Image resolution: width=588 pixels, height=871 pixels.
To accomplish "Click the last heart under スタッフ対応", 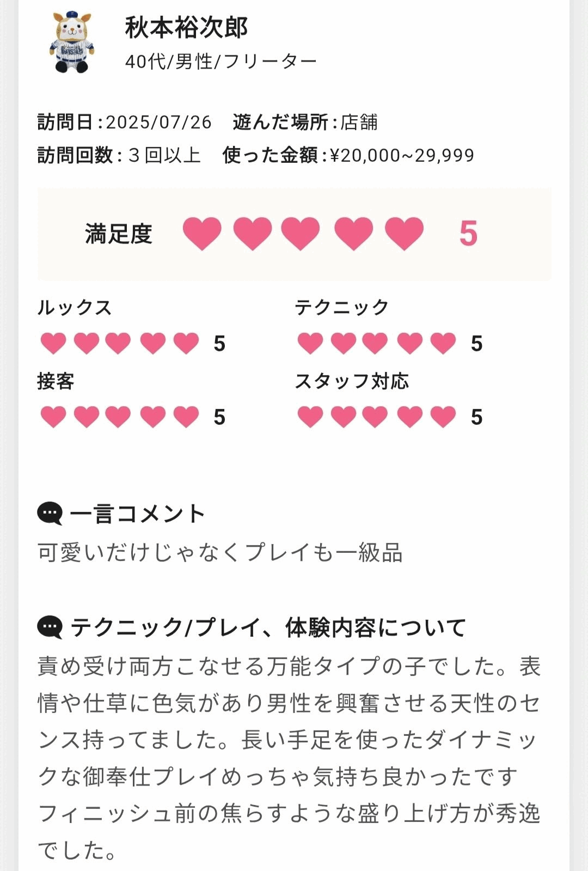I will point(443,417).
